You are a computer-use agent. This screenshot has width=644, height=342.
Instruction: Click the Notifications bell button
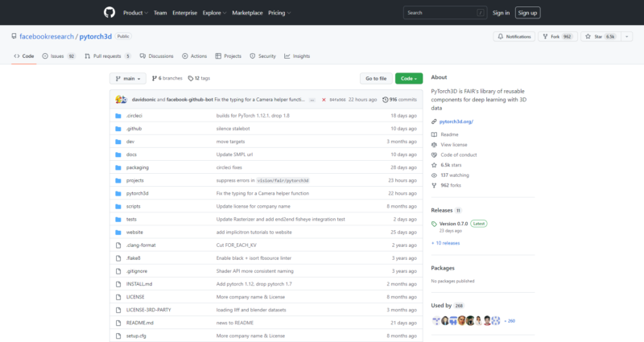pos(514,36)
